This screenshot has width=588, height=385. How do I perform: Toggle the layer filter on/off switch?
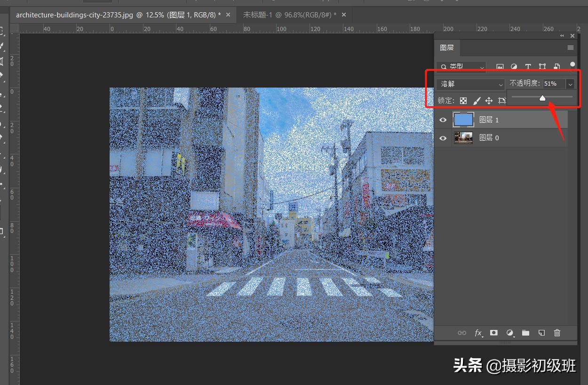[572, 64]
